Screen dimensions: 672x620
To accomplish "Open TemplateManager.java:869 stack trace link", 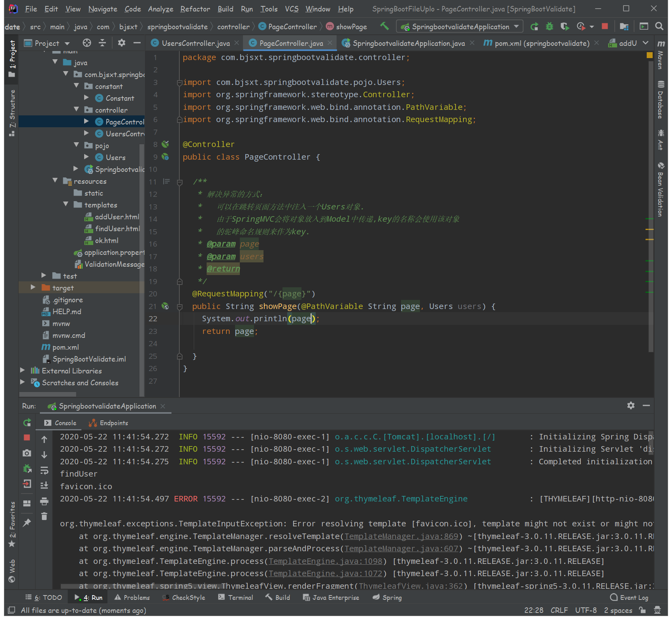I will (x=401, y=536).
